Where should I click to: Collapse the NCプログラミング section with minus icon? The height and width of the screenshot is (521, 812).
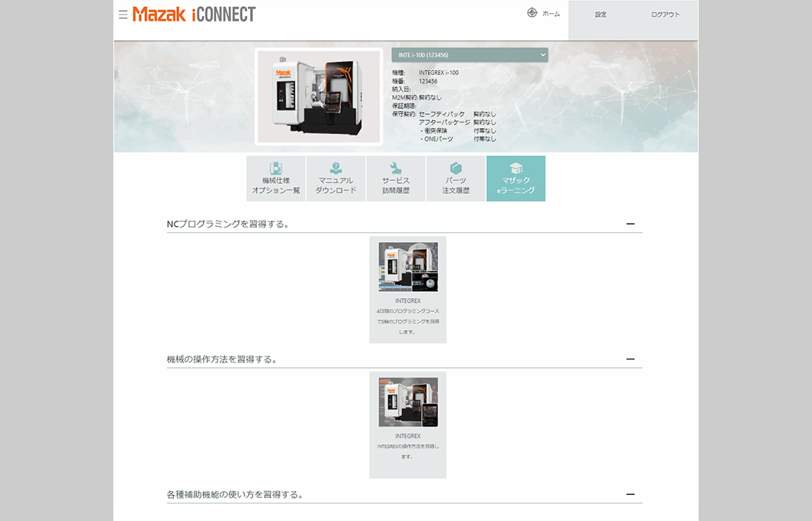[630, 224]
